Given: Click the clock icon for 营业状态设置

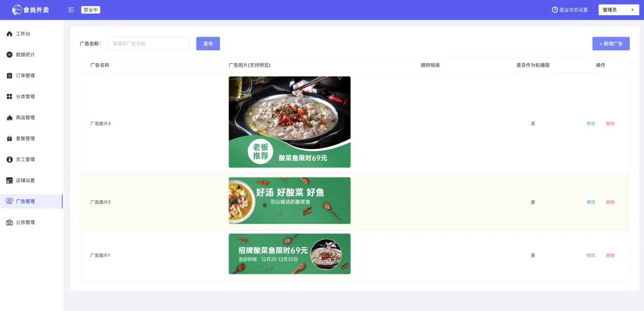Looking at the screenshot, I should (555, 10).
